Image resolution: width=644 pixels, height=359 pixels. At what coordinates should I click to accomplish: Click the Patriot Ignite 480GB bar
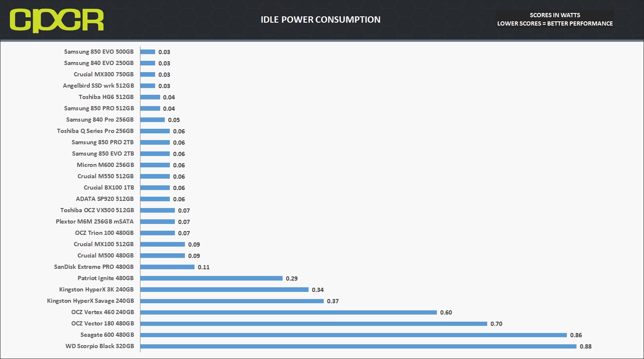tap(211, 278)
